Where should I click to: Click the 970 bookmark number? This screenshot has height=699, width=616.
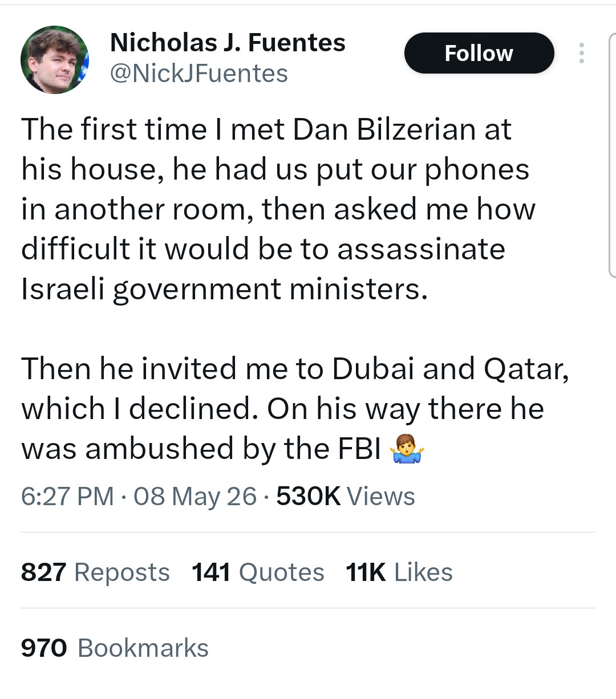44,648
